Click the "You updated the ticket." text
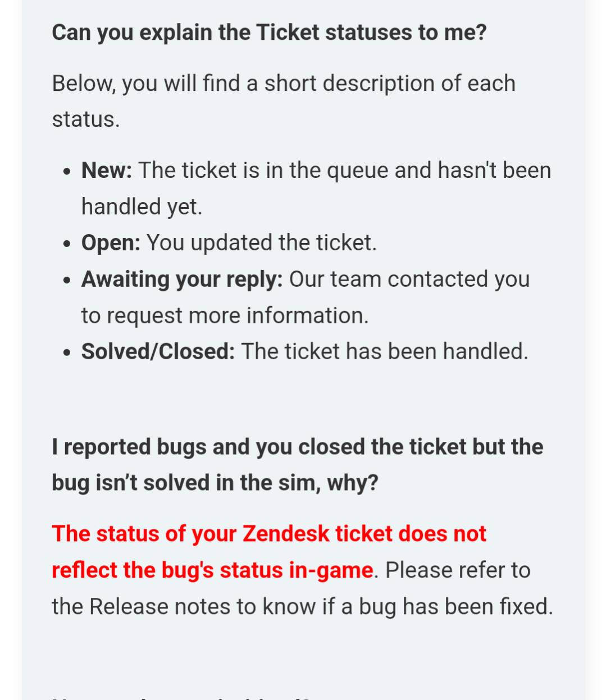This screenshot has height=700, width=606. [262, 243]
